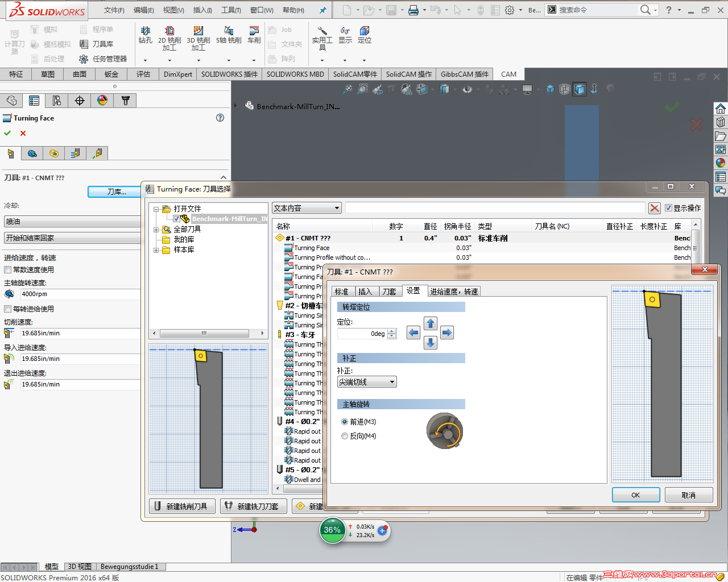The image size is (728, 582).
Task: Choose the 5轴 铣削 five-axis milling icon
Action: (x=229, y=35)
